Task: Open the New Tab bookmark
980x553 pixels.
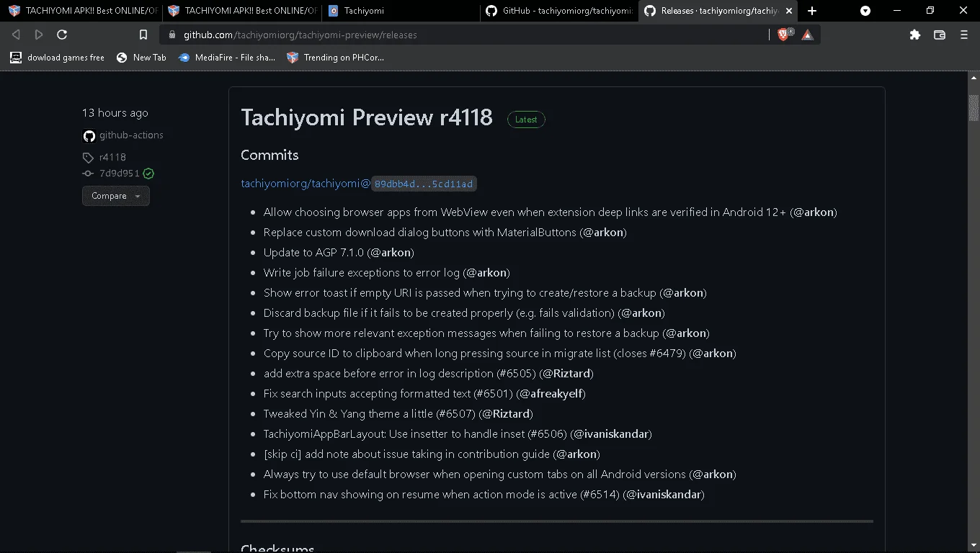Action: (141, 58)
